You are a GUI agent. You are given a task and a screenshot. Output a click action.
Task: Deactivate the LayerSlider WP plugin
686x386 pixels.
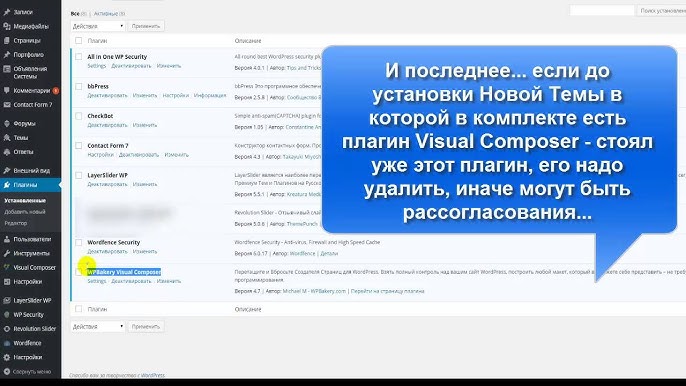click(x=107, y=184)
